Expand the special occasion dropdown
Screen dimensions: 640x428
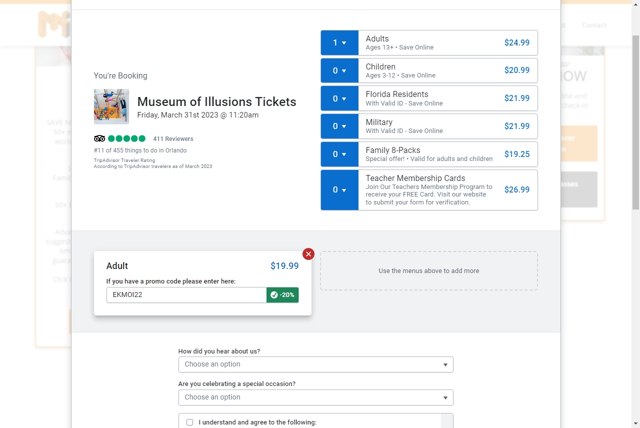[315, 397]
